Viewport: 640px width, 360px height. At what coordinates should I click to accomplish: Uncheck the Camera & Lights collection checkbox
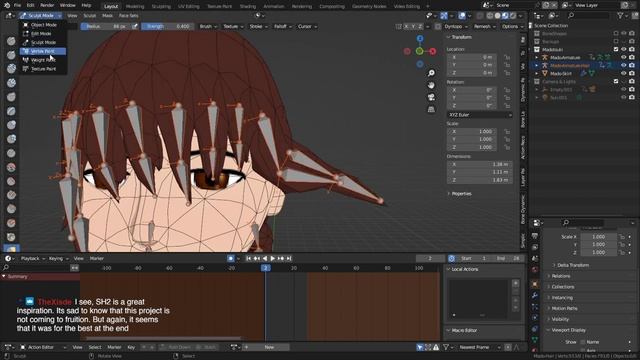pos(616,81)
